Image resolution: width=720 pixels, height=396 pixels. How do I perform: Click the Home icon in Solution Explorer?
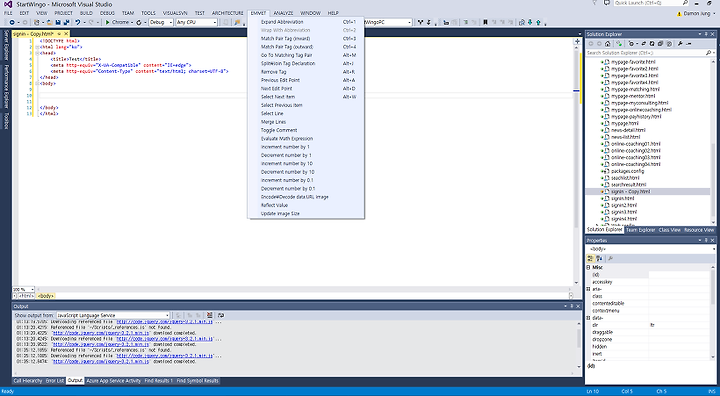tap(608, 44)
